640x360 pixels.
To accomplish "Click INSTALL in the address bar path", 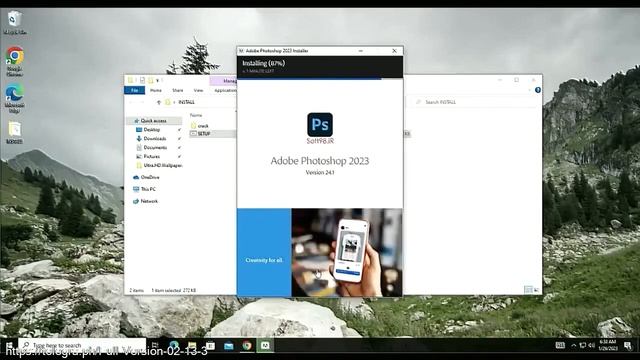I will (187, 102).
